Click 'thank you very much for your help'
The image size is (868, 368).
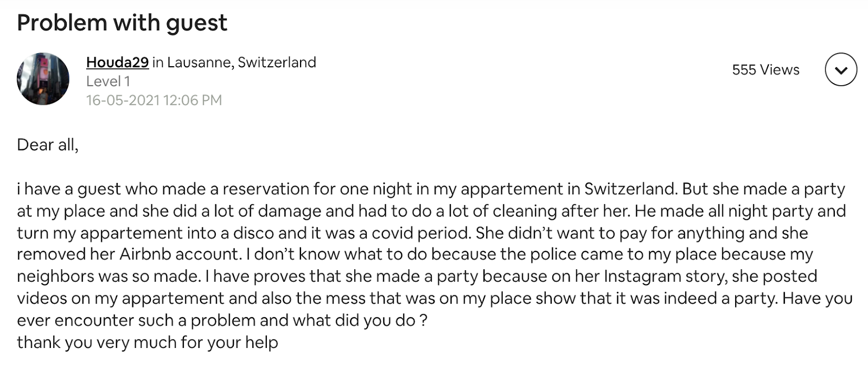tap(148, 342)
